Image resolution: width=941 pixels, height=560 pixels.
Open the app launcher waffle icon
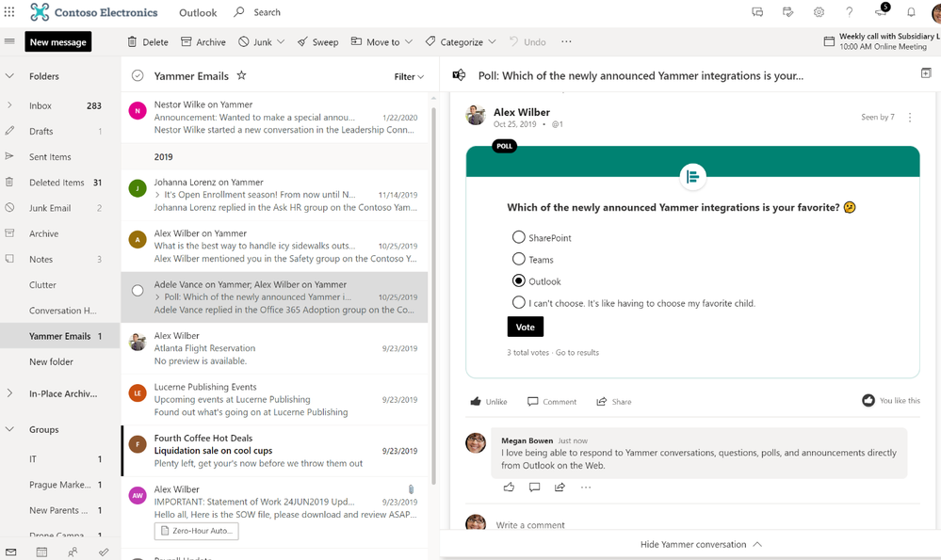click(x=9, y=12)
